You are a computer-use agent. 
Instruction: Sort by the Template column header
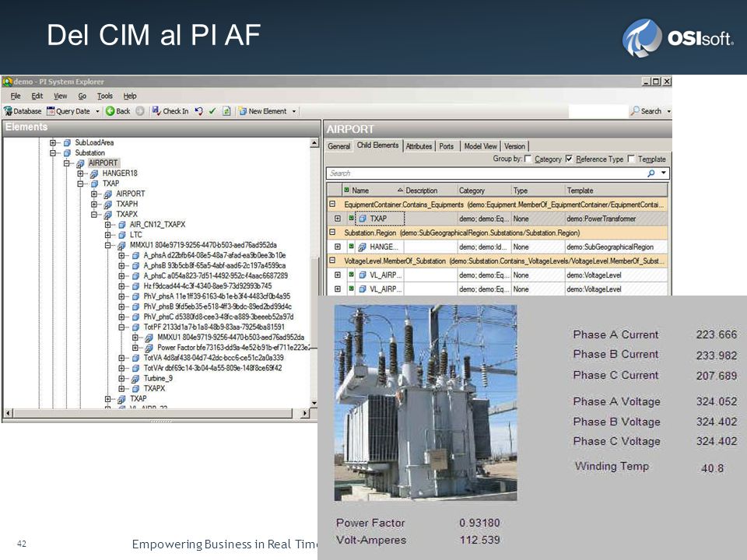click(x=616, y=191)
